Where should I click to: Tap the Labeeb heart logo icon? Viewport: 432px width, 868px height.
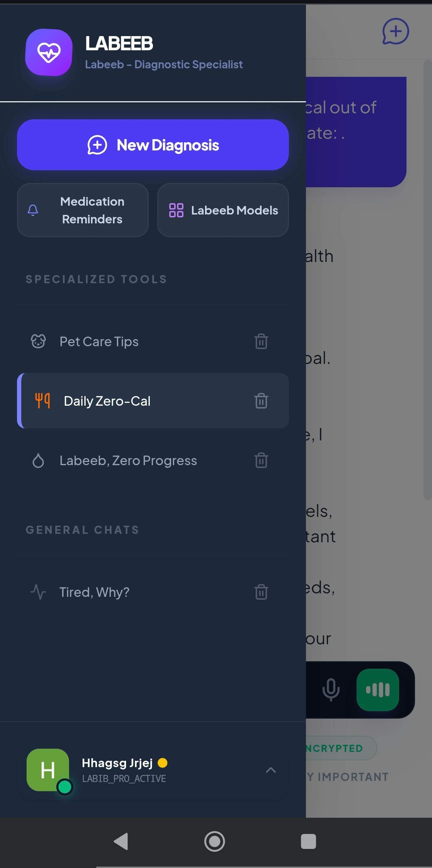[x=49, y=52]
